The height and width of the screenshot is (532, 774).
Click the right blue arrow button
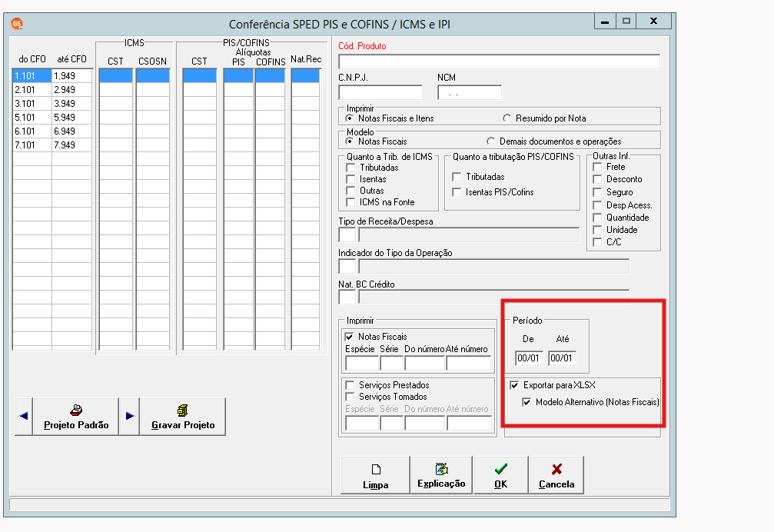tap(129, 416)
